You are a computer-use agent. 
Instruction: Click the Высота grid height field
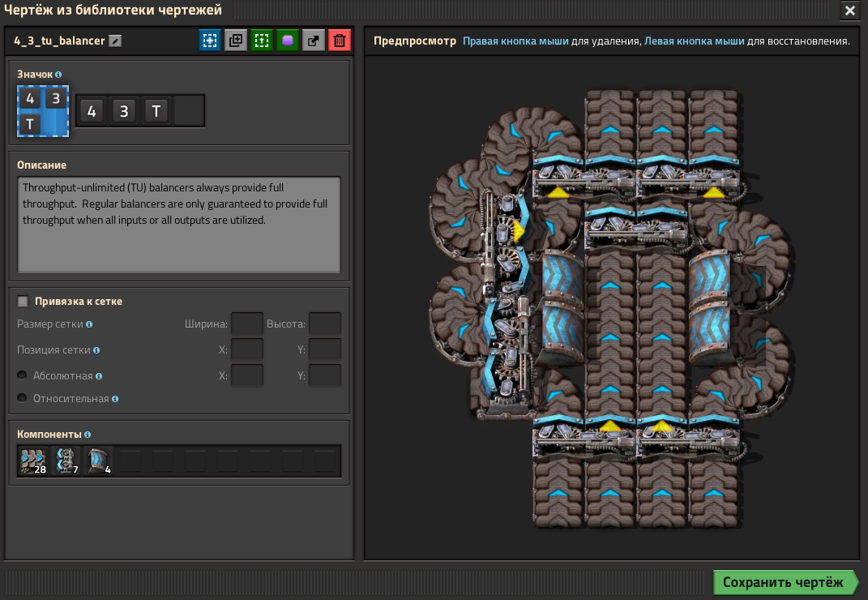pos(325,324)
